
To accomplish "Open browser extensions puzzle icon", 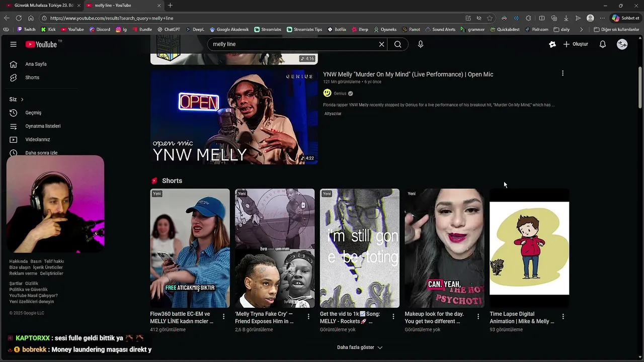I will [x=528, y=18].
